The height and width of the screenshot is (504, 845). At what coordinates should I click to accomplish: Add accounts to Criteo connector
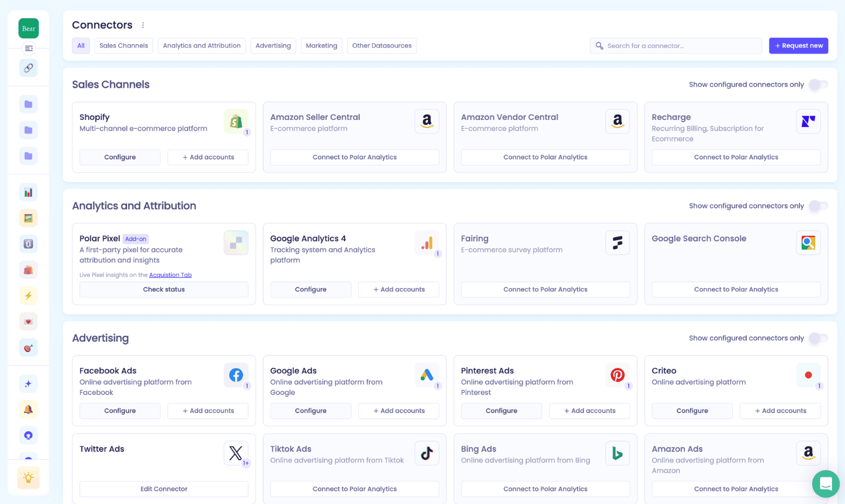tap(780, 411)
